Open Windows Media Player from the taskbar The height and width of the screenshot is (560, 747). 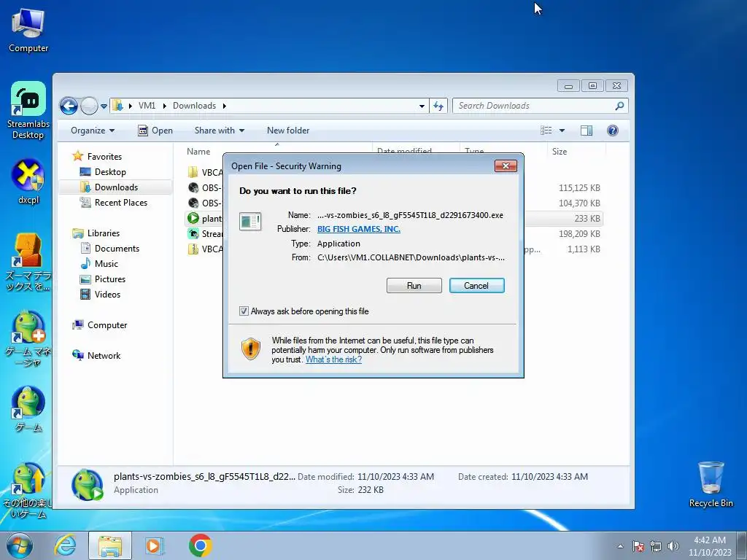pos(154,545)
